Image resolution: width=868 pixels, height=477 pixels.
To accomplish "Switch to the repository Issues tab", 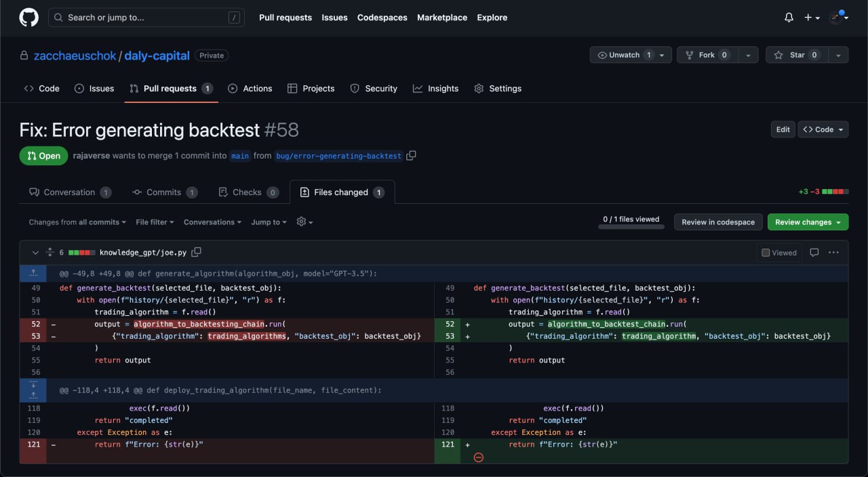I will (94, 89).
